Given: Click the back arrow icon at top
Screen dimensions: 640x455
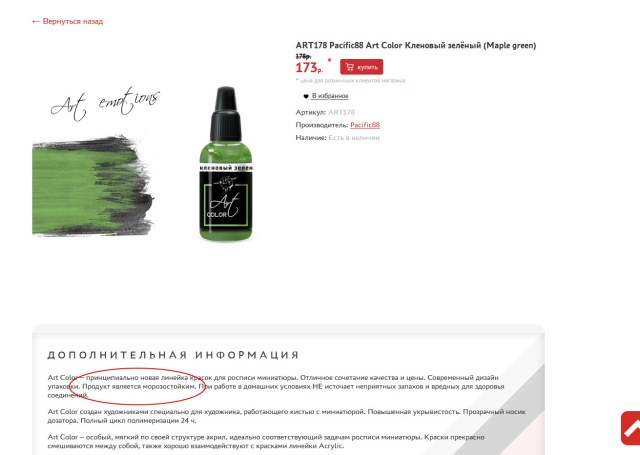Looking at the screenshot, I should [x=36, y=22].
